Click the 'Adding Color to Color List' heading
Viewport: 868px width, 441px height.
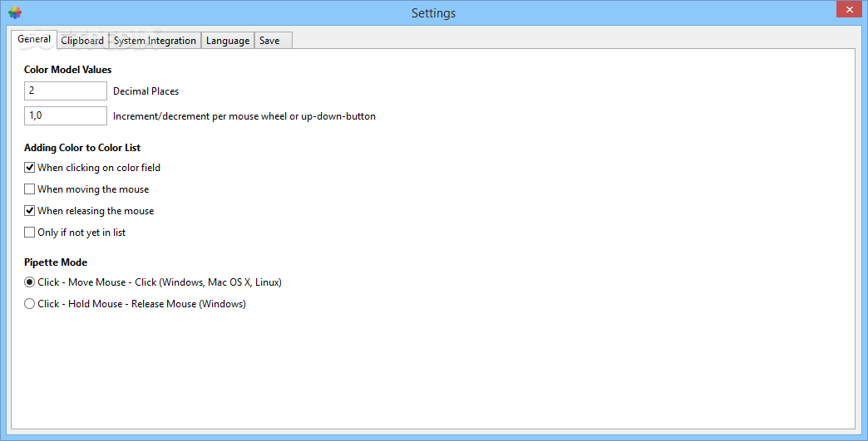coord(82,148)
